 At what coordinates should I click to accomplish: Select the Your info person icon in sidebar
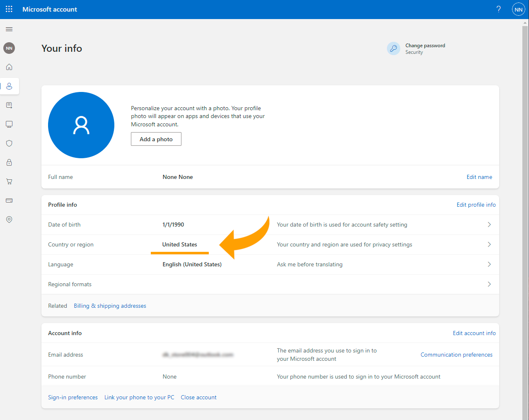(9, 86)
